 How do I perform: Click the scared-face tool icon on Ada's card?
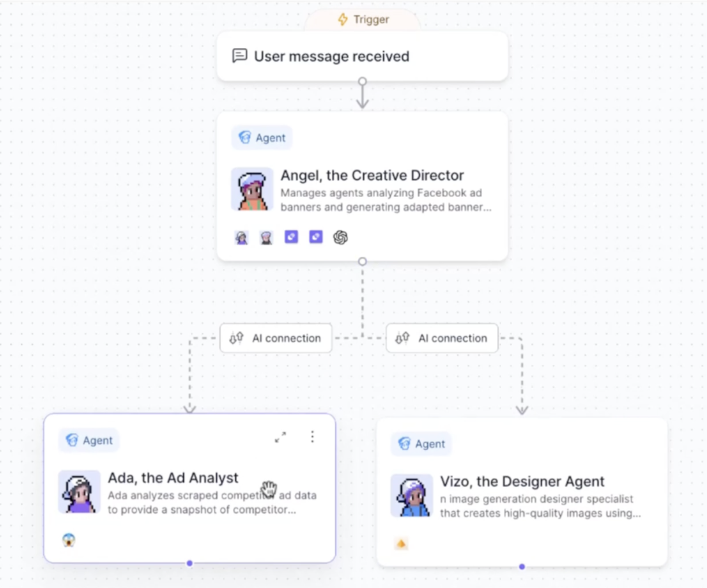coord(69,540)
